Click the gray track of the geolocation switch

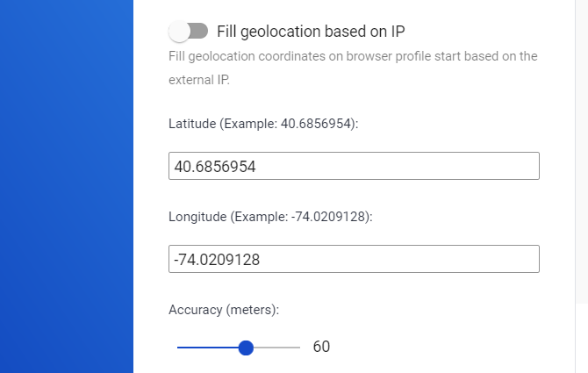(x=200, y=32)
